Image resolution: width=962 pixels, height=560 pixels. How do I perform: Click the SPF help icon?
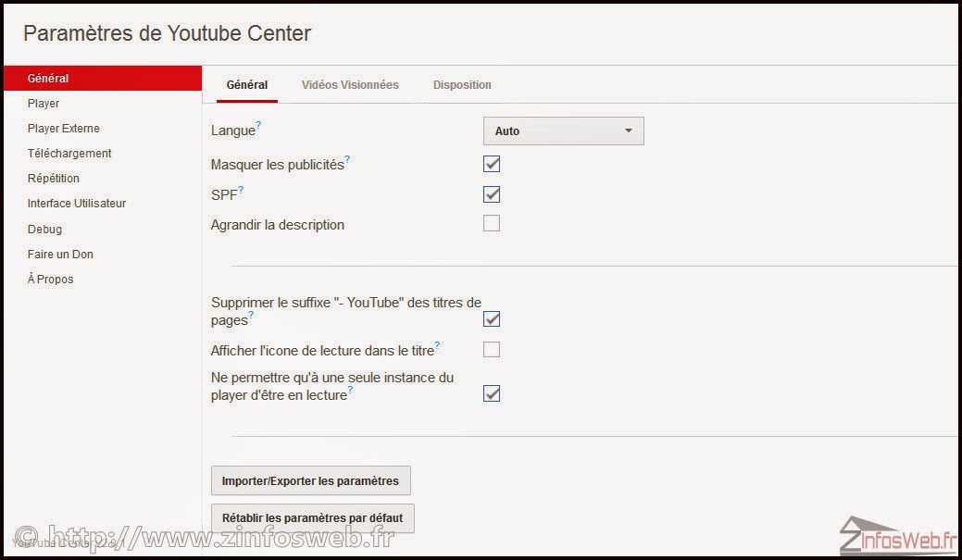click(x=241, y=189)
